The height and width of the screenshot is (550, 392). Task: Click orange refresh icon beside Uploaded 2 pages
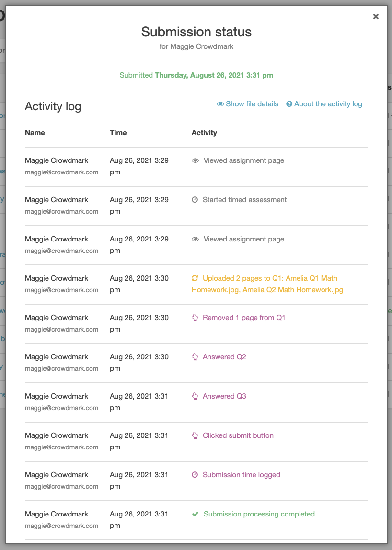point(195,278)
